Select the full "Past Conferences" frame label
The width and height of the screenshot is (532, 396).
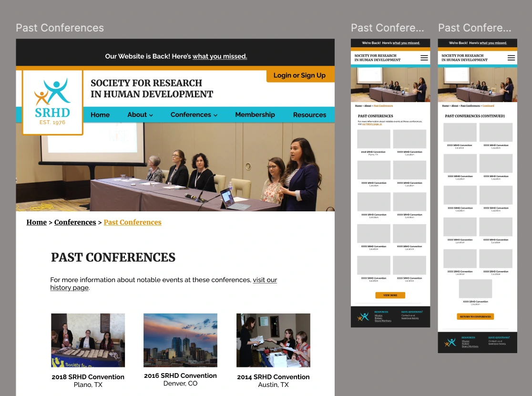pos(60,28)
